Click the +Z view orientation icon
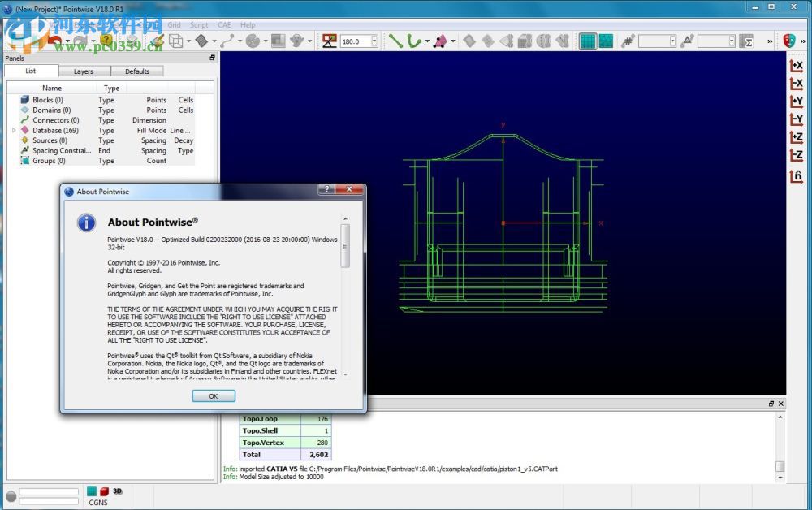This screenshot has height=510, width=812. point(797,138)
